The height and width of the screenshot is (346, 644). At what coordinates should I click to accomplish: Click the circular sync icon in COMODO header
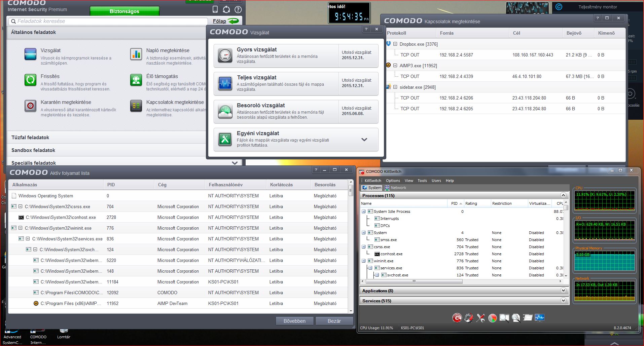226,10
